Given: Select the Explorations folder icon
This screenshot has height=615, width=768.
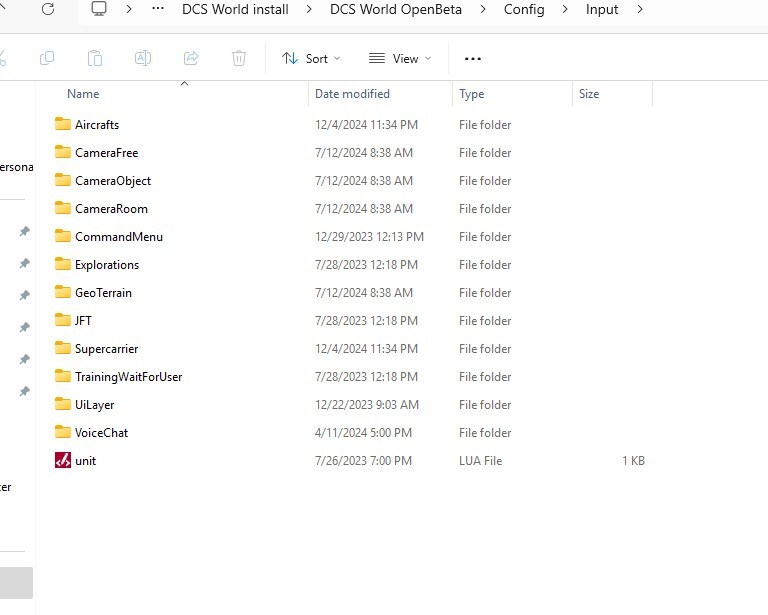Looking at the screenshot, I should tap(63, 264).
